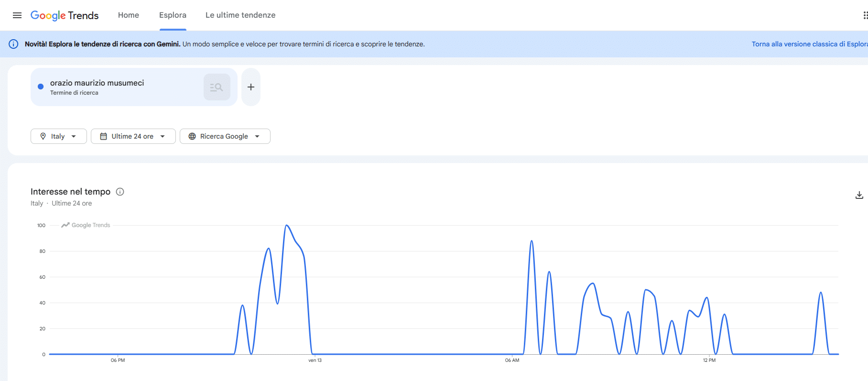Click the 100 peak on the chart line
The width and height of the screenshot is (868, 381).
pyautogui.click(x=286, y=225)
